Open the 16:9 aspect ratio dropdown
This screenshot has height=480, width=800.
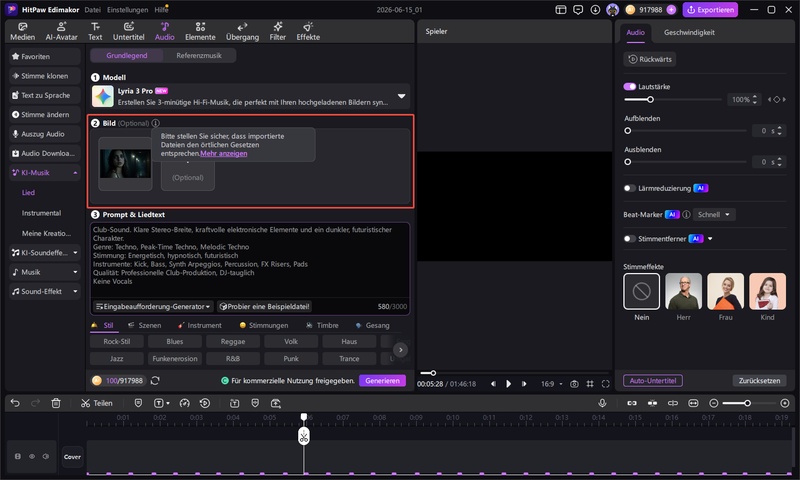click(x=552, y=384)
